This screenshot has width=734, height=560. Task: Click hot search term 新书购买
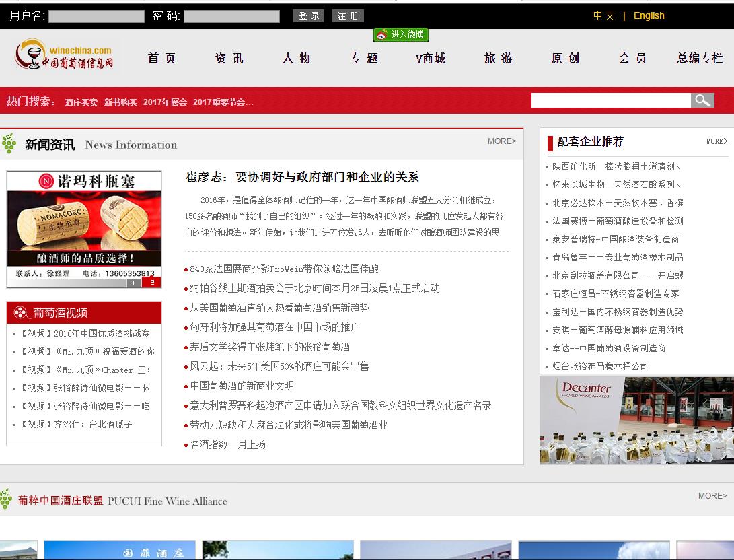(120, 102)
